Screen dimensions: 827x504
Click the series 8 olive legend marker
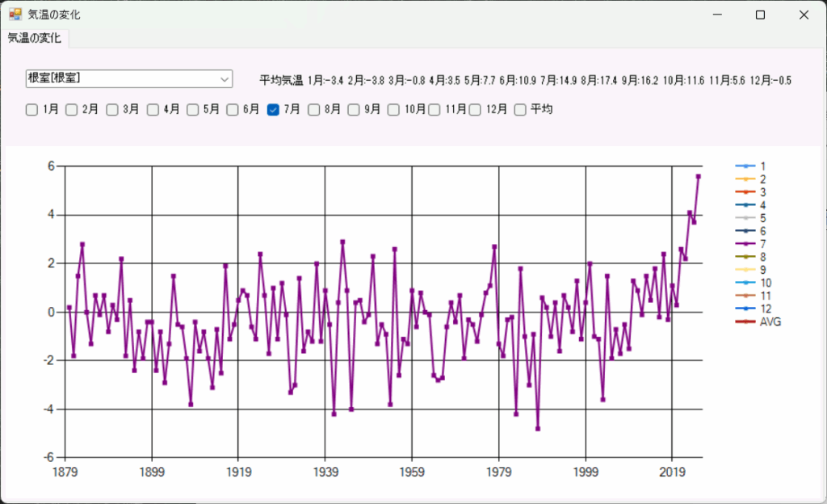coord(744,257)
